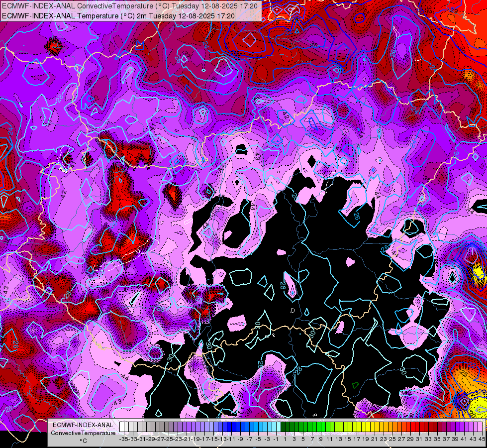The width and height of the screenshot is (487, 448).
Task: Click the 21 value on the scale
Action: coord(374,440)
